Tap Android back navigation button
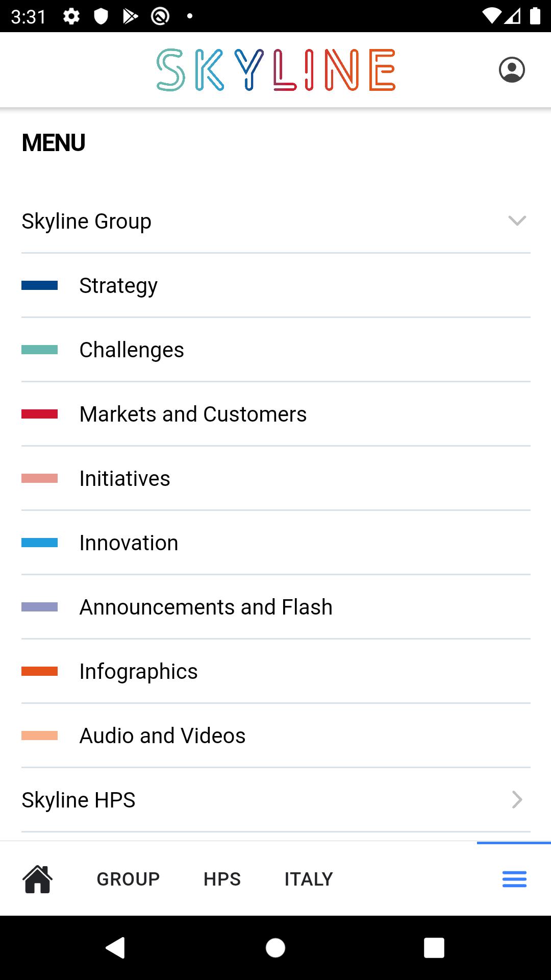Viewport: 551px width, 980px height. [x=115, y=948]
